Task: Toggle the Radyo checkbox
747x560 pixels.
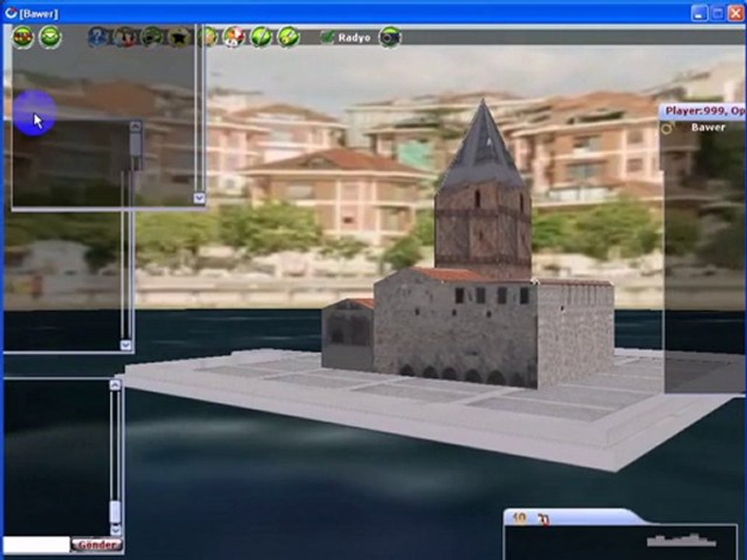Action: pyautogui.click(x=327, y=37)
